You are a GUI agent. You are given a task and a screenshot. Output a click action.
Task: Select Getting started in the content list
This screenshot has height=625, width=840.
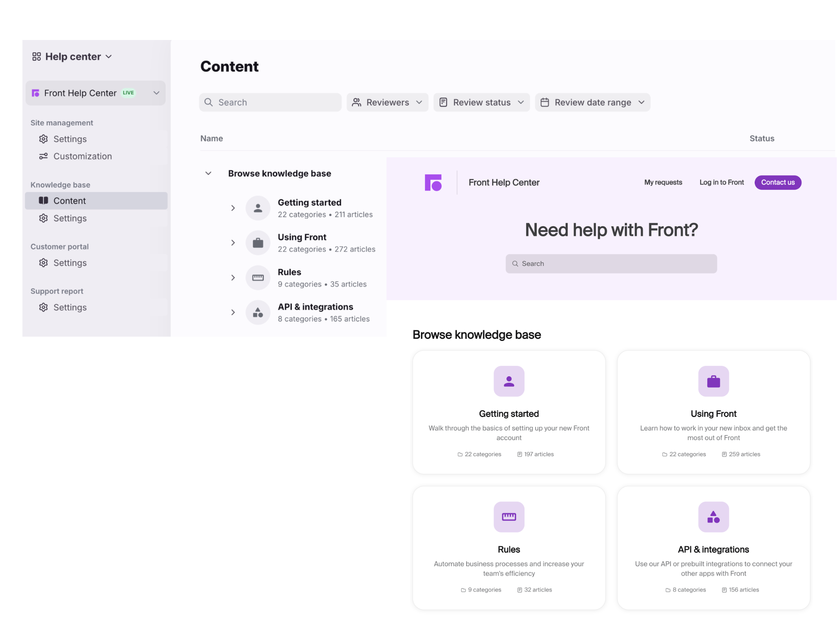point(310,203)
